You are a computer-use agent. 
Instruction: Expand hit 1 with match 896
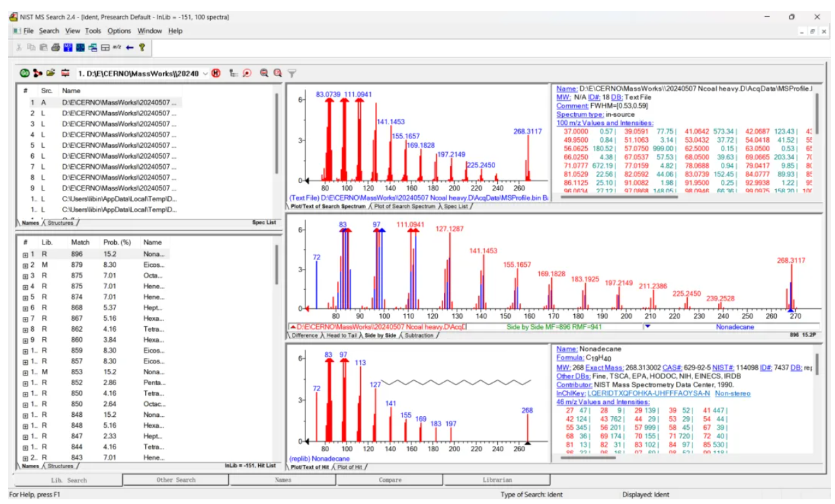tap(25, 254)
